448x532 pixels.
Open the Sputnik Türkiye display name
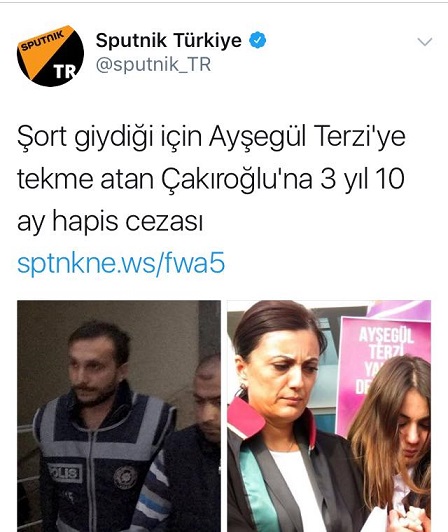click(x=169, y=40)
